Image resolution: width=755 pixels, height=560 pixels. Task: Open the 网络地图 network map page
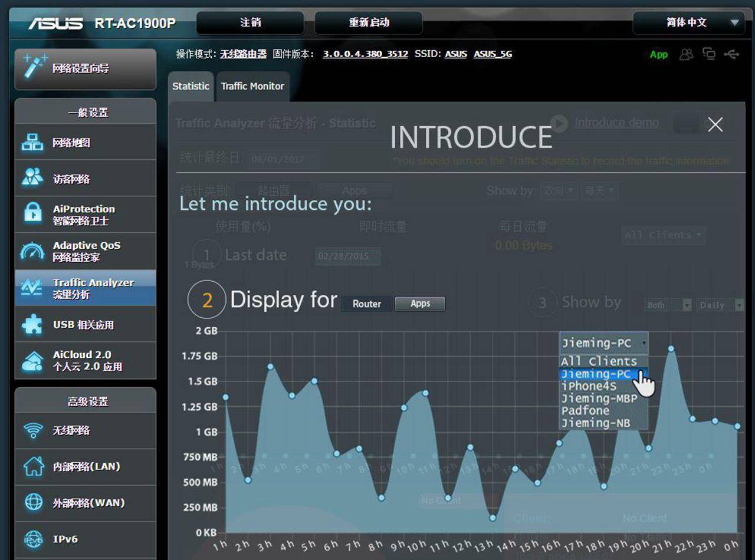tap(86, 142)
